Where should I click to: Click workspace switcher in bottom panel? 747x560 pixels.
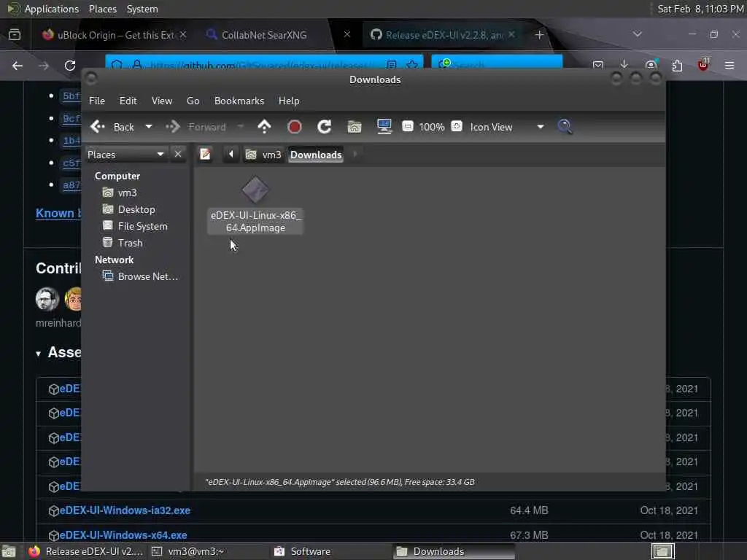[662, 551]
